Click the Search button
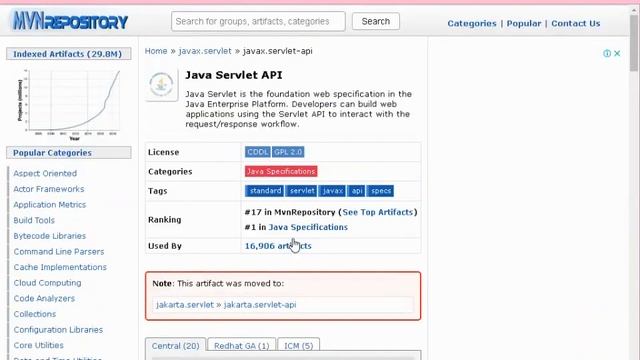 click(376, 21)
